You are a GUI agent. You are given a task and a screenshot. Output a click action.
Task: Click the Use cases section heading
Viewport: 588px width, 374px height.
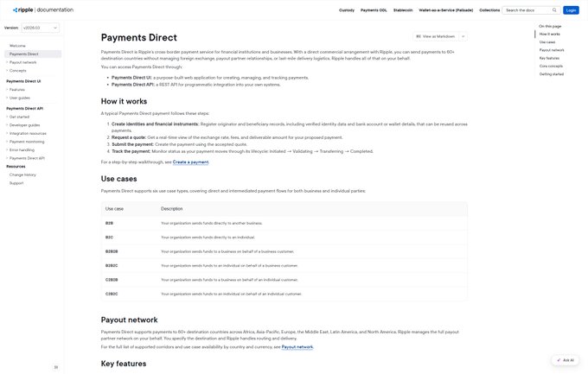click(118, 179)
